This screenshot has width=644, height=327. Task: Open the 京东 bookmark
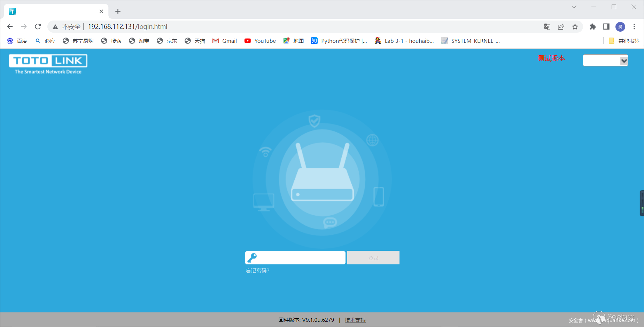tap(167, 41)
